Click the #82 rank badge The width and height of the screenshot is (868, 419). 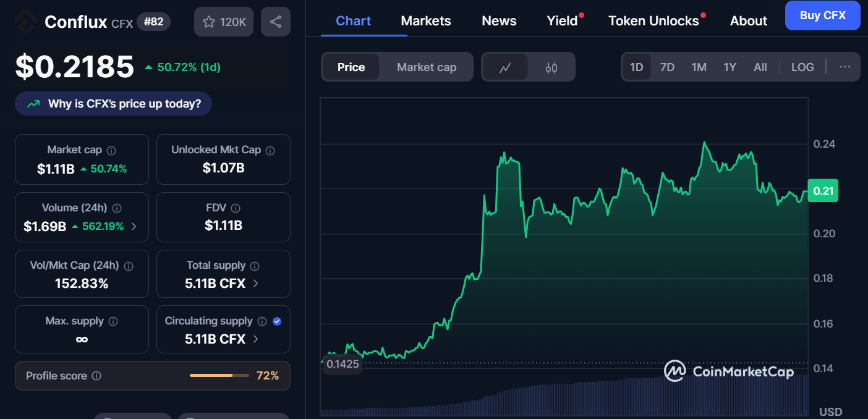[153, 22]
